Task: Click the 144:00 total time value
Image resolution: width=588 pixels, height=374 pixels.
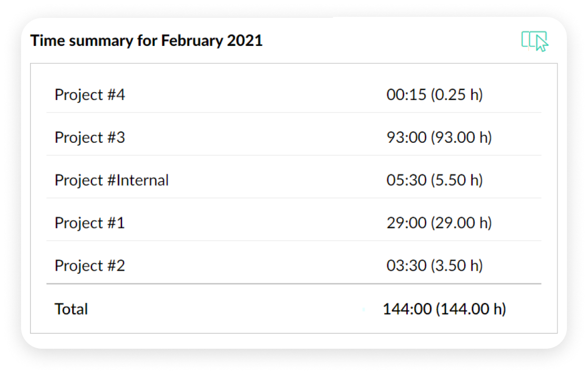Action: coord(407,309)
